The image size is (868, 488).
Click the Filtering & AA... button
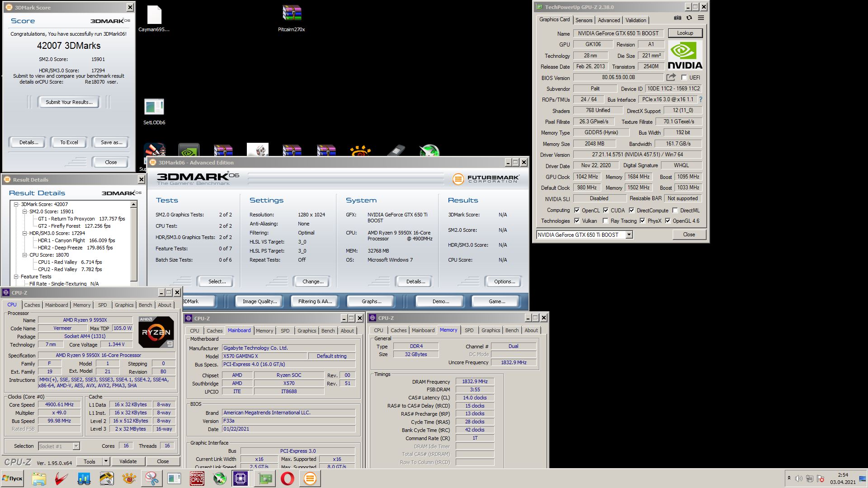pos(315,301)
